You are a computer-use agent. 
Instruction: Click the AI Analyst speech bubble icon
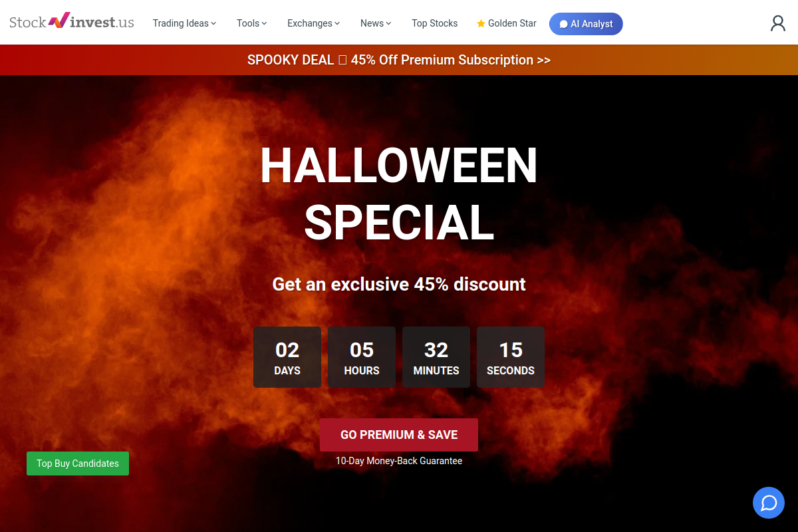[563, 24]
